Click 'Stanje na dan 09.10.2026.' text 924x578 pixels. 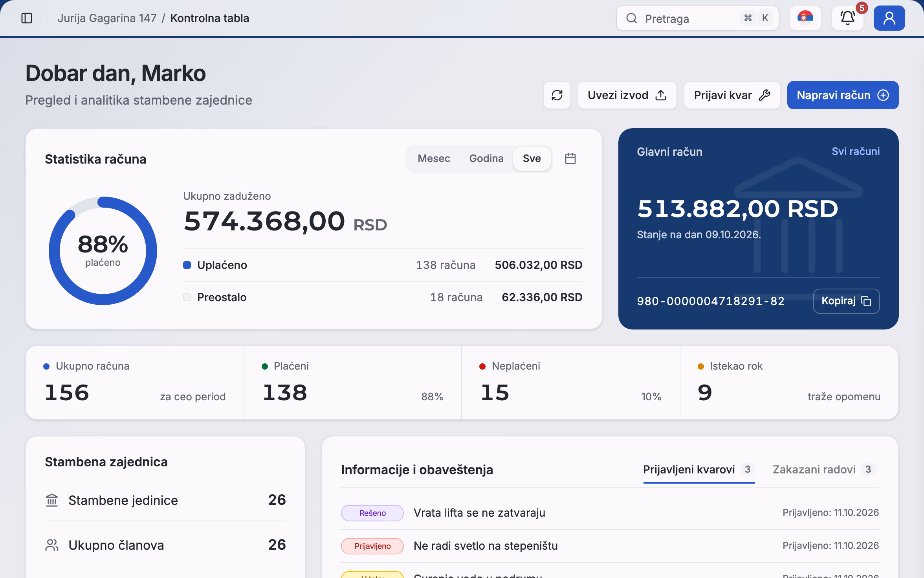click(699, 235)
